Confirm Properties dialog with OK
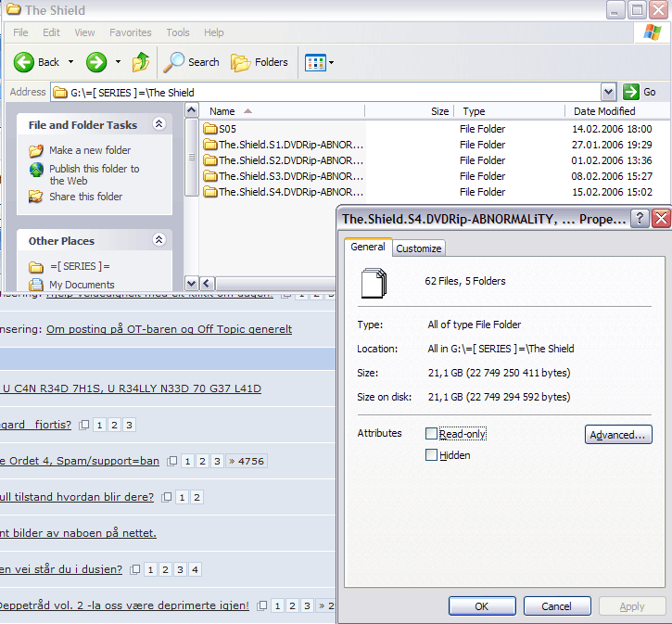Screen dimensions: 672x624 [482, 606]
